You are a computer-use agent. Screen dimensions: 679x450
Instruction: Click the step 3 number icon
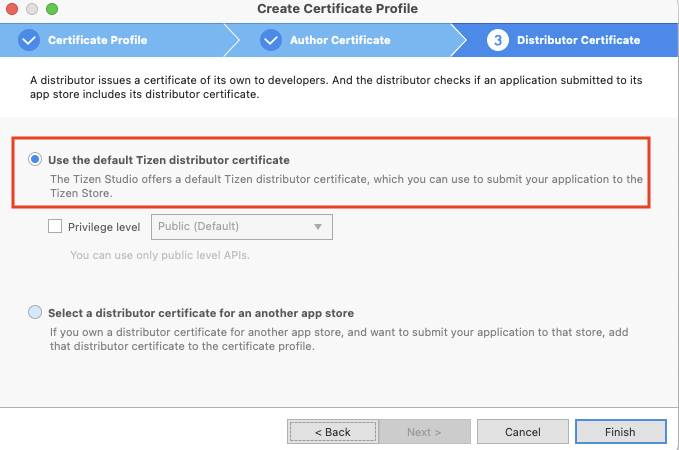click(x=498, y=40)
